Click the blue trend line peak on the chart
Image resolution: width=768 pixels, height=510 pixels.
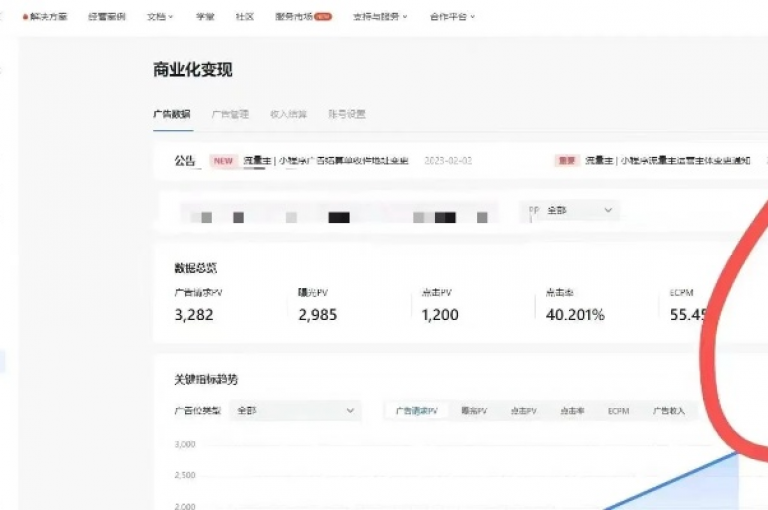click(737, 453)
